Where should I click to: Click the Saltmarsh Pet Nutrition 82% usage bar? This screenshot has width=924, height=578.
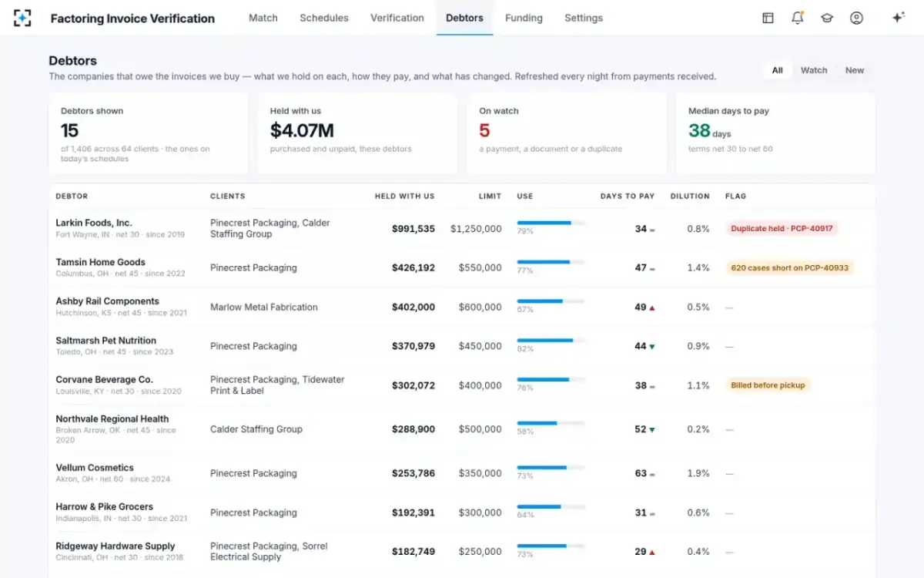click(x=551, y=340)
